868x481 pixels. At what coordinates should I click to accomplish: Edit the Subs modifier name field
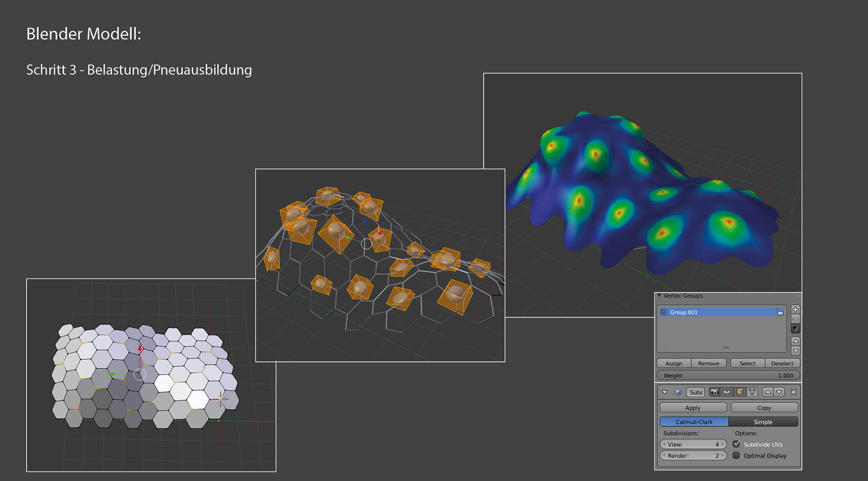[x=696, y=392]
